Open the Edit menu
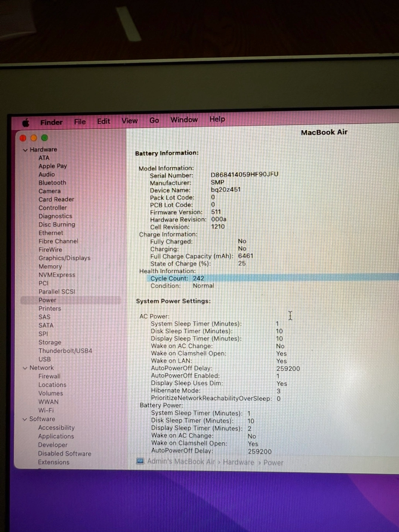Image resolution: width=399 pixels, height=532 pixels. [x=103, y=121]
